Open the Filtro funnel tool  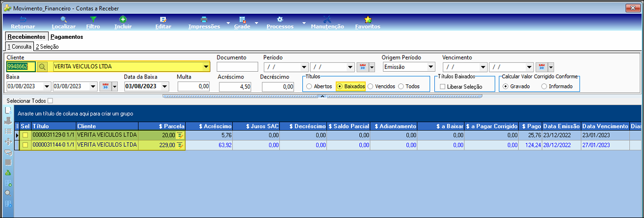click(93, 20)
